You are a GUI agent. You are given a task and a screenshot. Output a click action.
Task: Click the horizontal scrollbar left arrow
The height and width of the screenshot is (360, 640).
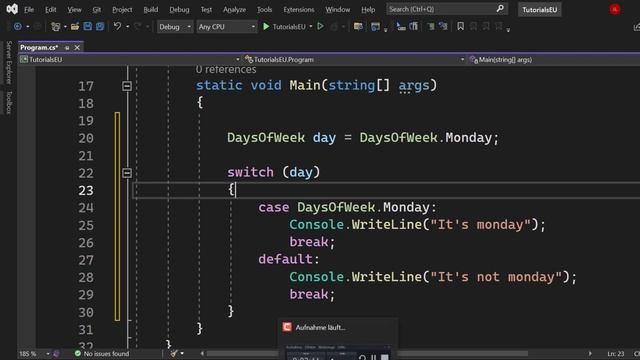(202, 353)
